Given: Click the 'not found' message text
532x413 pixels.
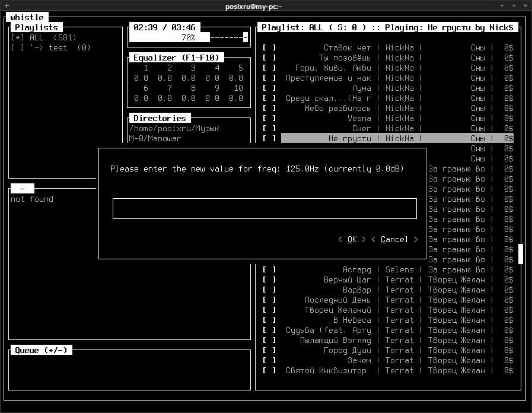Looking at the screenshot, I should (x=32, y=199).
